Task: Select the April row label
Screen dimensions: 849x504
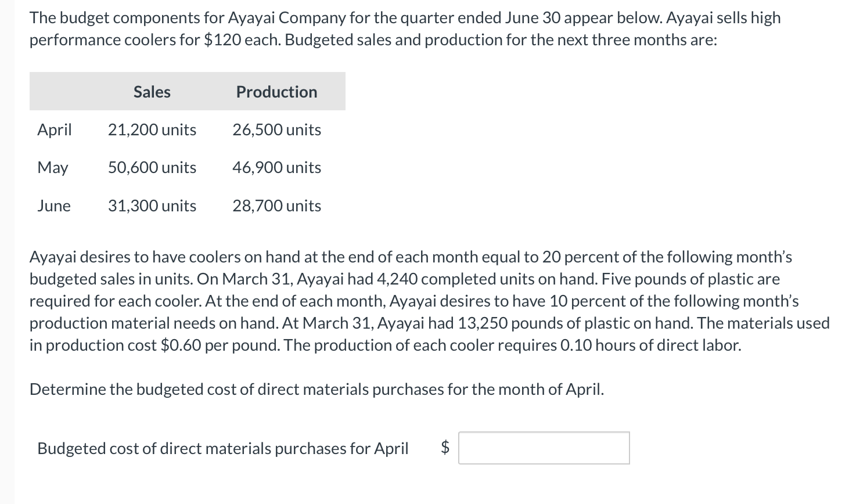Action: click(54, 129)
